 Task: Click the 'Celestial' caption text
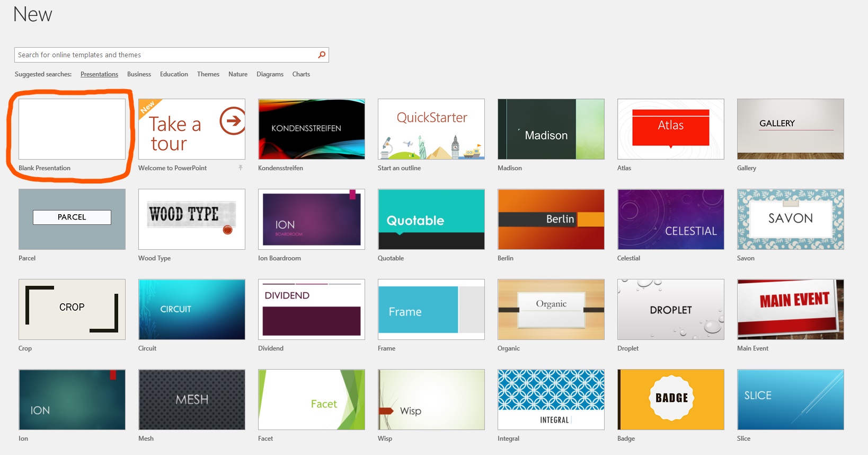point(628,258)
